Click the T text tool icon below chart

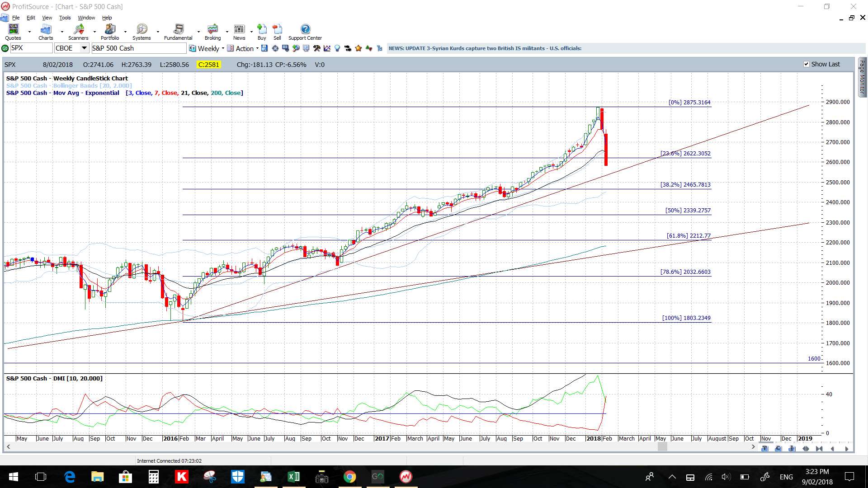tap(765, 449)
